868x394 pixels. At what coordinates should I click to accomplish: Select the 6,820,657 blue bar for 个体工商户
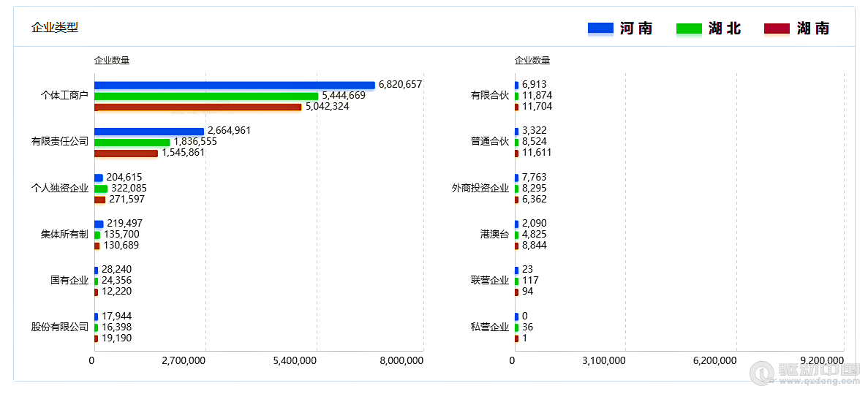pos(234,85)
